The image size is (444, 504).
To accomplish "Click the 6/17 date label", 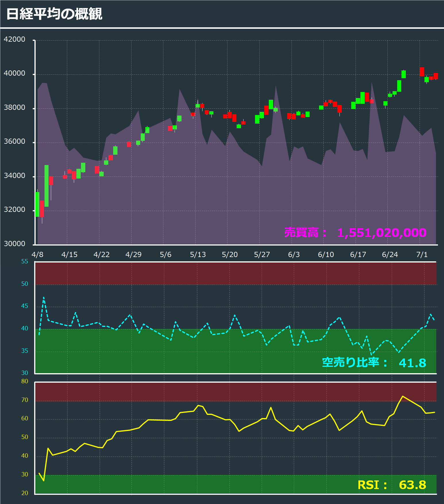I will (358, 254).
